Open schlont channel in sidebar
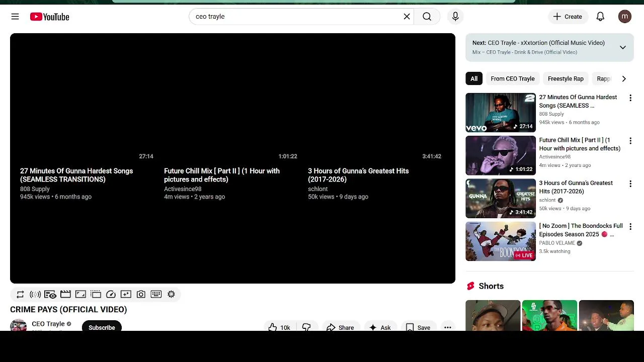Screen dimensions: 644x362 tap(547, 200)
